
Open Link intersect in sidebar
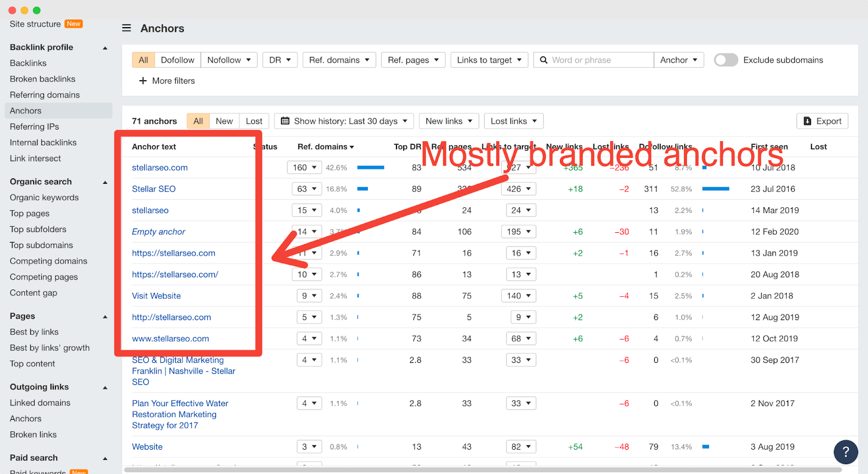(x=35, y=158)
